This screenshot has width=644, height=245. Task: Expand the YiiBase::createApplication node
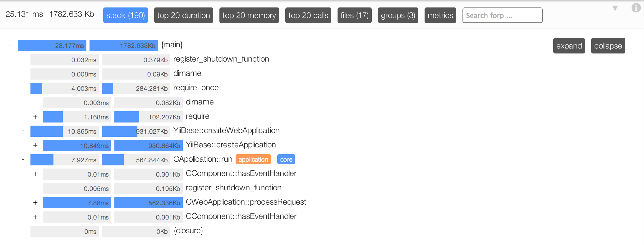click(x=35, y=145)
